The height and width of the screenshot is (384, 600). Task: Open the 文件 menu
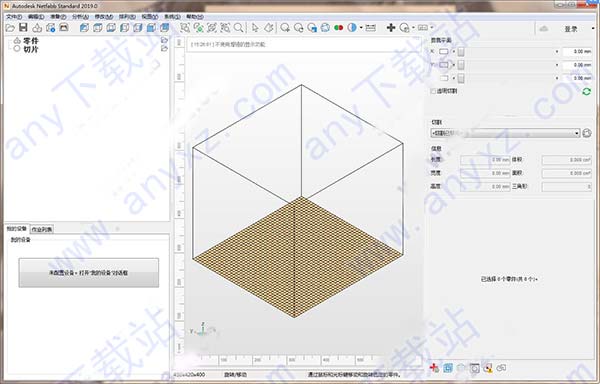point(14,17)
